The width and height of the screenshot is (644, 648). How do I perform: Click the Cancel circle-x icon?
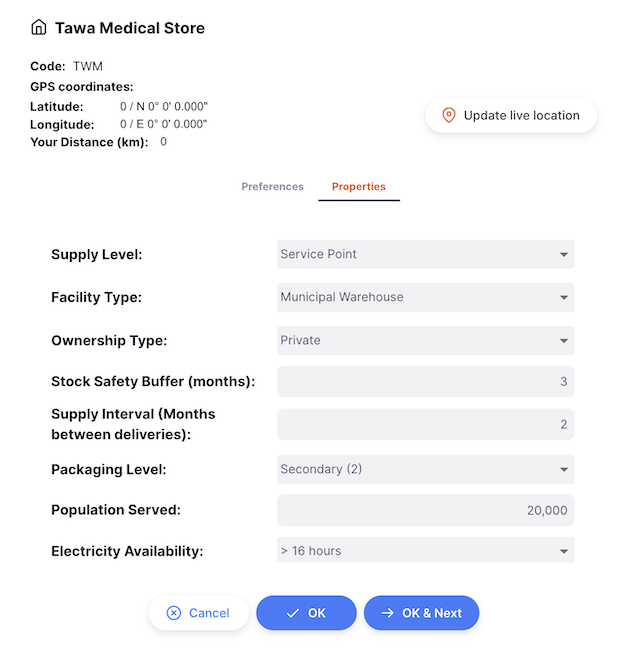[x=174, y=613]
